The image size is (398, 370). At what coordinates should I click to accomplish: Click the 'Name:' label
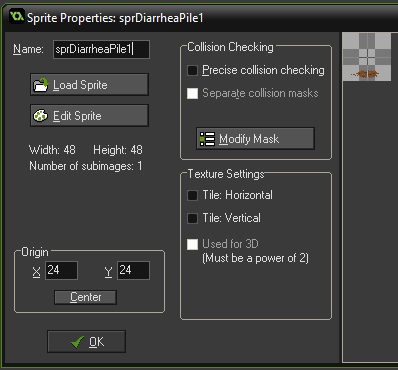click(28, 49)
